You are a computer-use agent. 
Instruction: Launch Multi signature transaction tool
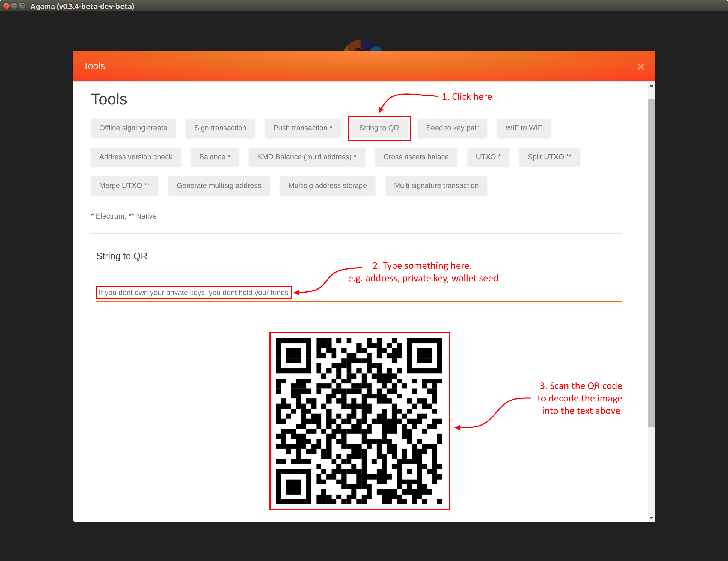(436, 185)
